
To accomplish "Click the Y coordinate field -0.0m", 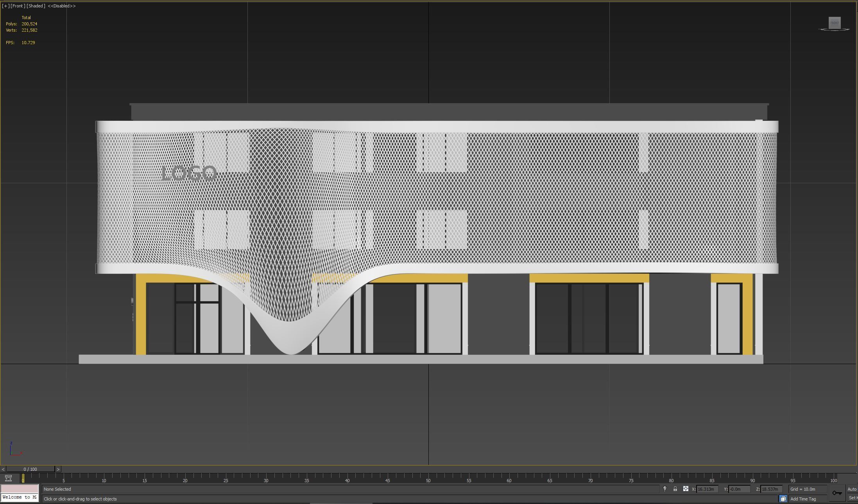I will [739, 489].
